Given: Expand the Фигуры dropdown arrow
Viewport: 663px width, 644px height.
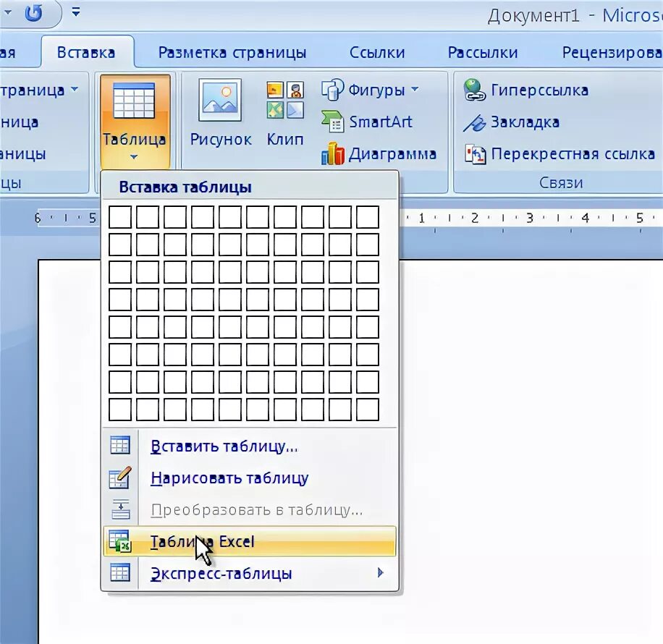Looking at the screenshot, I should tap(415, 89).
